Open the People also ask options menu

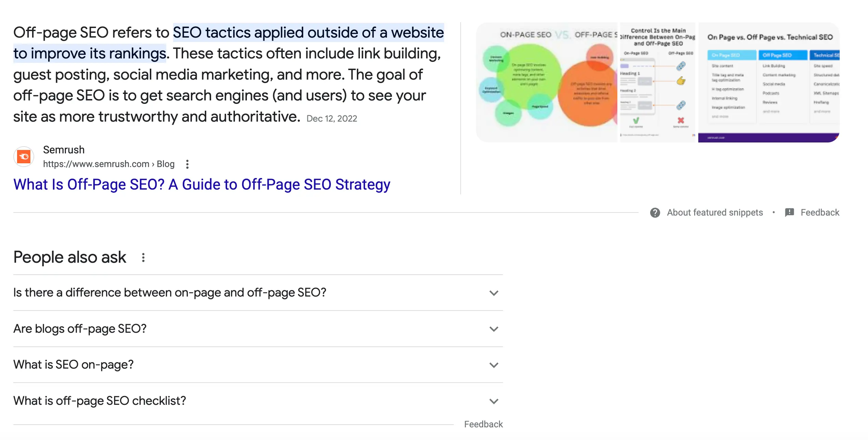point(143,258)
